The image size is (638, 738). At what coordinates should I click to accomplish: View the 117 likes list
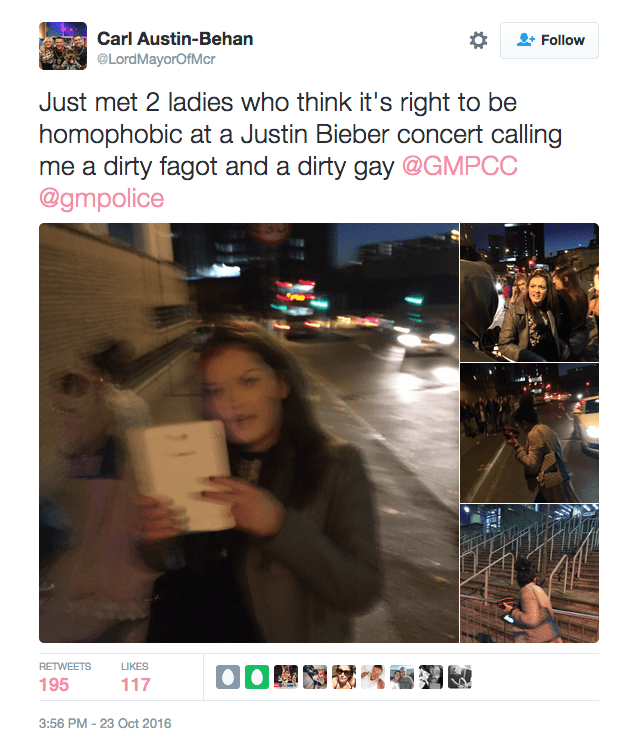(136, 677)
